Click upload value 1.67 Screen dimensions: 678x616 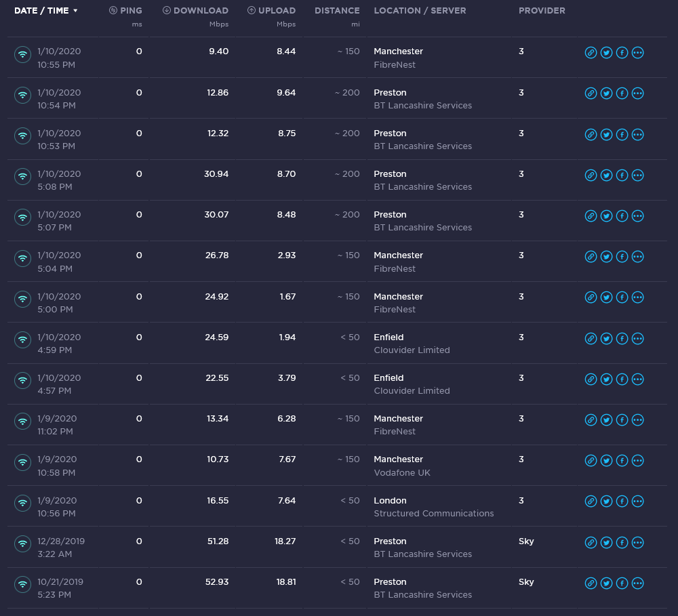pos(287,297)
